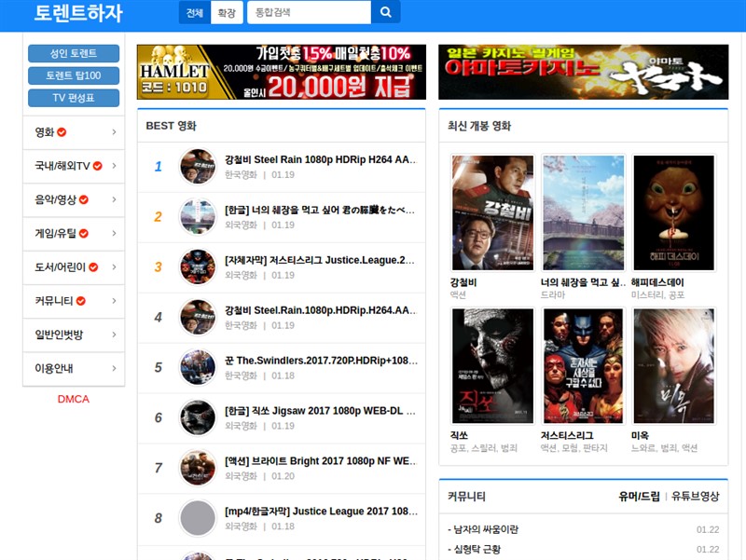The image size is (746, 560).
Task: Open the 국내/해외TV sidebar category
Action: (74, 166)
